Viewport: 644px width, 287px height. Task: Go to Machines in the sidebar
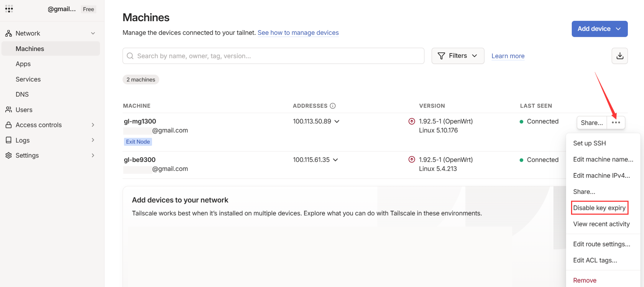pos(51,48)
